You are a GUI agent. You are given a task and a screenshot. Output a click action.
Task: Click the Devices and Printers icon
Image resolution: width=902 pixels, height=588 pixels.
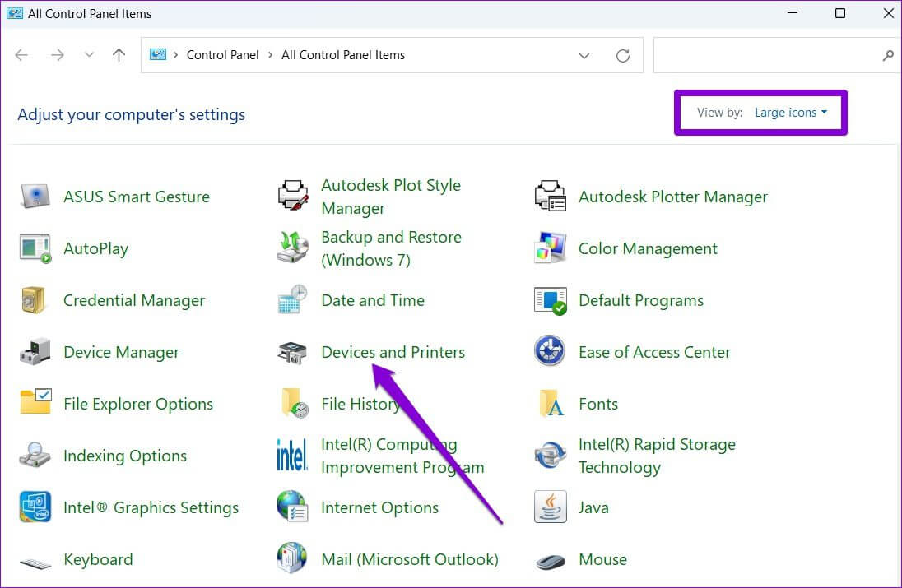(292, 352)
